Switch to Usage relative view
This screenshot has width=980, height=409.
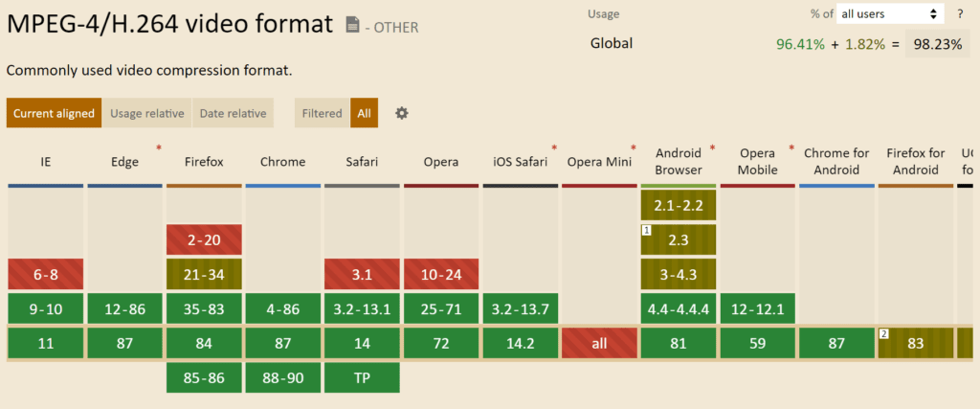[146, 113]
